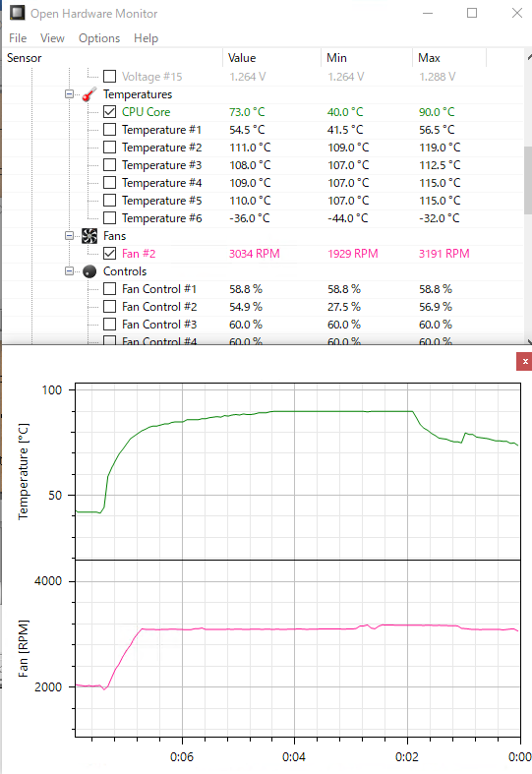Click the 100 label on temperature axis
The height and width of the screenshot is (774, 532).
click(x=52, y=390)
